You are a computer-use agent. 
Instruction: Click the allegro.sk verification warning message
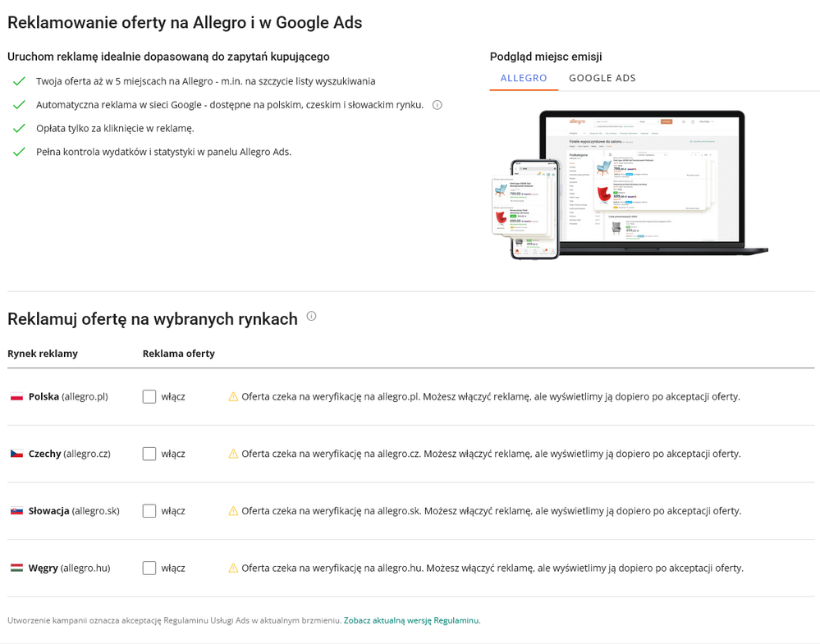click(x=492, y=511)
